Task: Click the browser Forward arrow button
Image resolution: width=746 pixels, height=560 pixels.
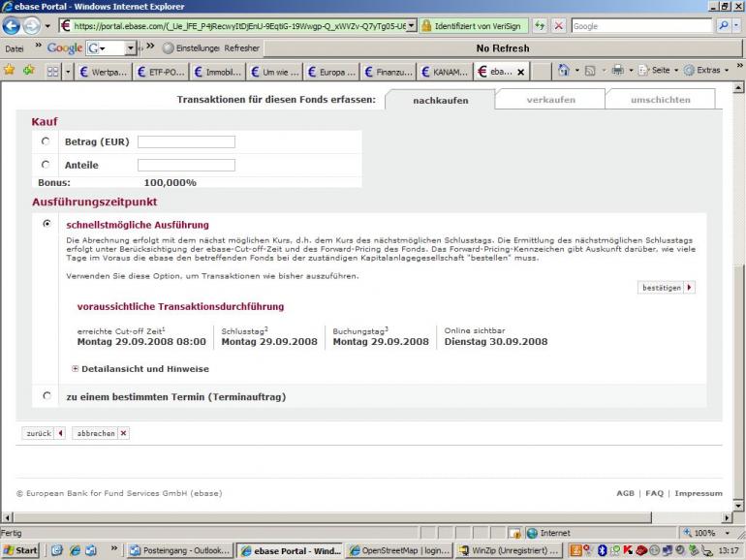Action: (32, 26)
